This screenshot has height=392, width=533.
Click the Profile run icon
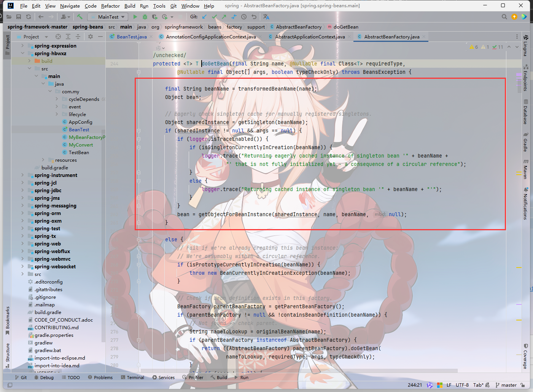click(x=165, y=17)
